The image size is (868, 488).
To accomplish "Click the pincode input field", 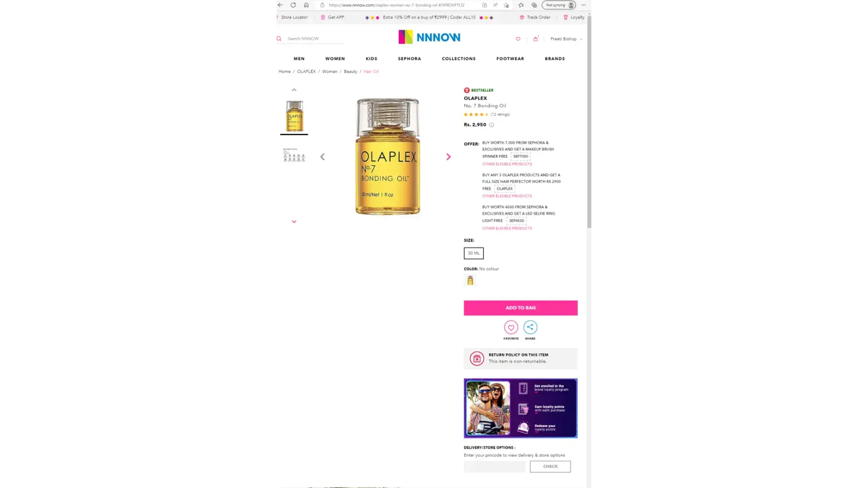I will 495,467.
